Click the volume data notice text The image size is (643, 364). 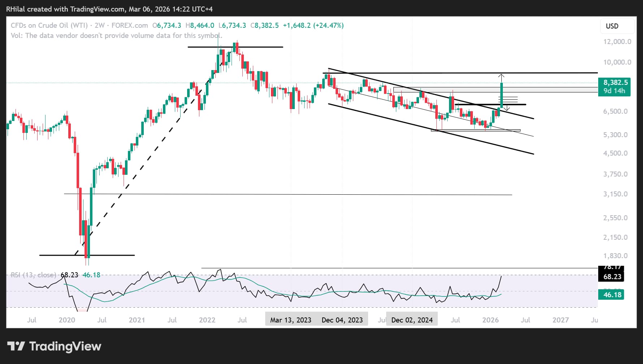click(x=116, y=35)
